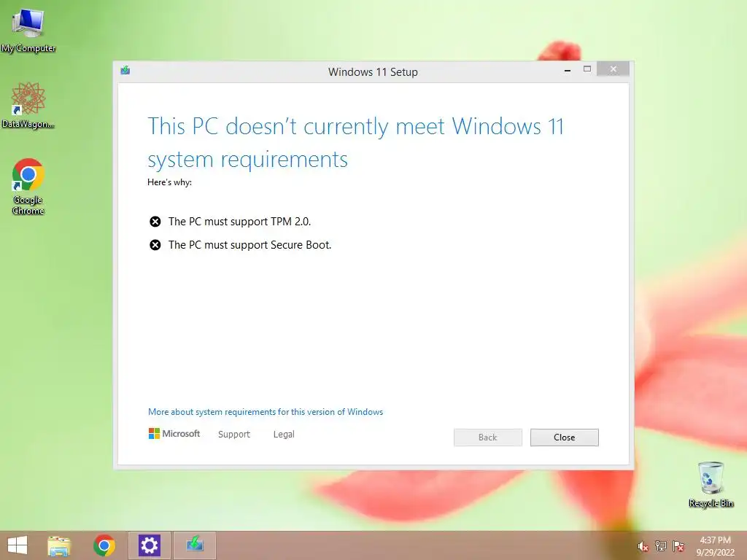
Task: Open the system requirements link
Action: point(266,412)
